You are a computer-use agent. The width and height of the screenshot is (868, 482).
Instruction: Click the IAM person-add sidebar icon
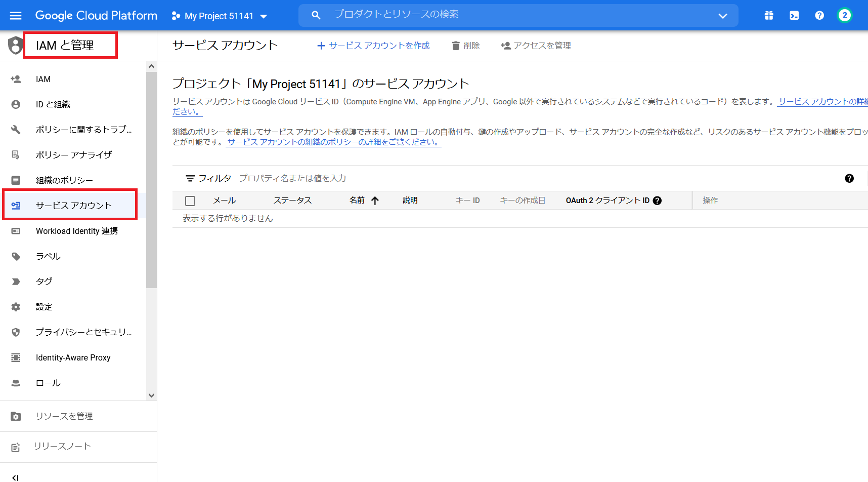click(16, 79)
